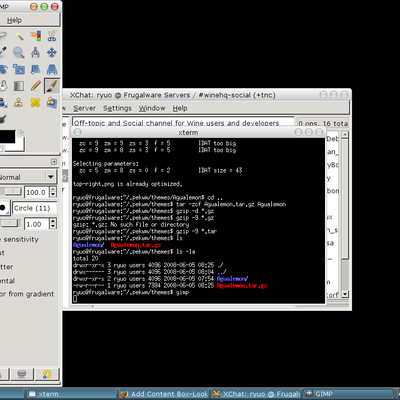Click the XChat channel topic field
This screenshot has width=400, height=400.
(183, 123)
